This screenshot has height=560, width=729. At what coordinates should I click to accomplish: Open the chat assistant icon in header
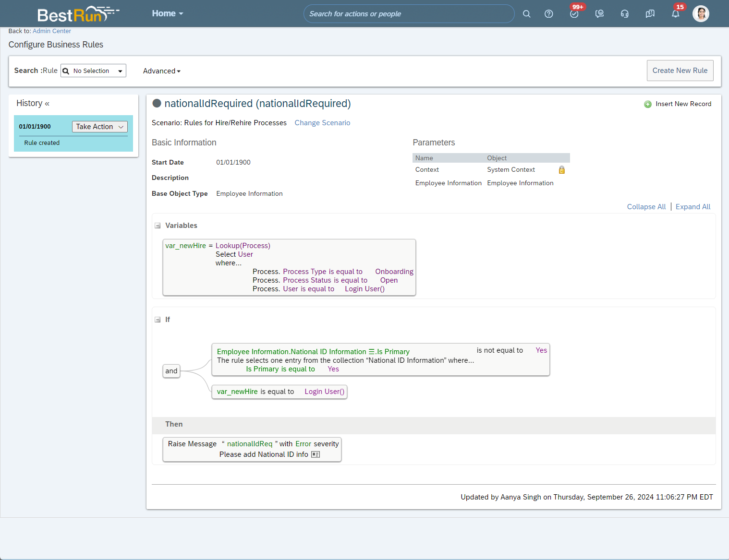pyautogui.click(x=599, y=14)
